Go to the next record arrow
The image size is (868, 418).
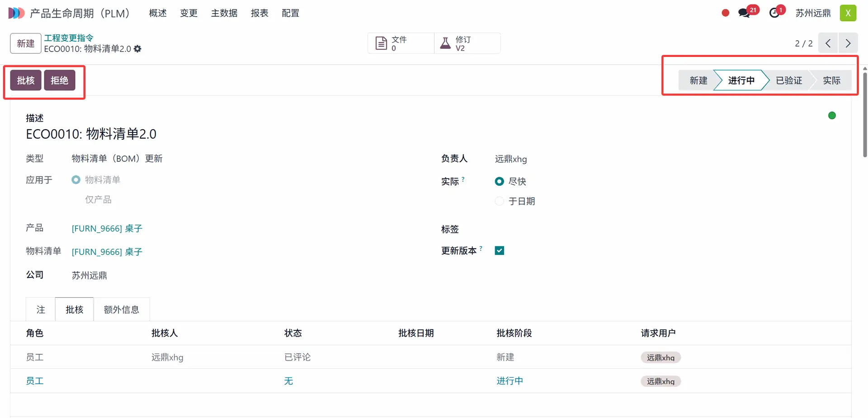(x=848, y=43)
